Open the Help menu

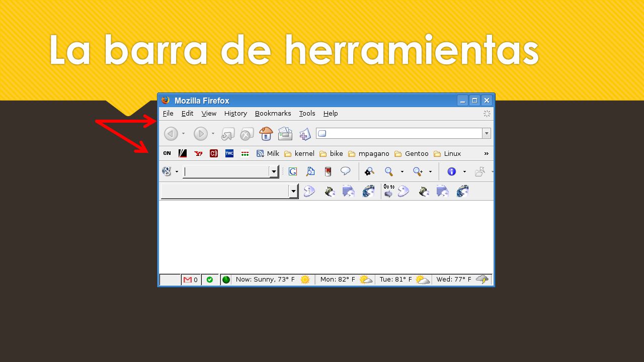pos(331,114)
